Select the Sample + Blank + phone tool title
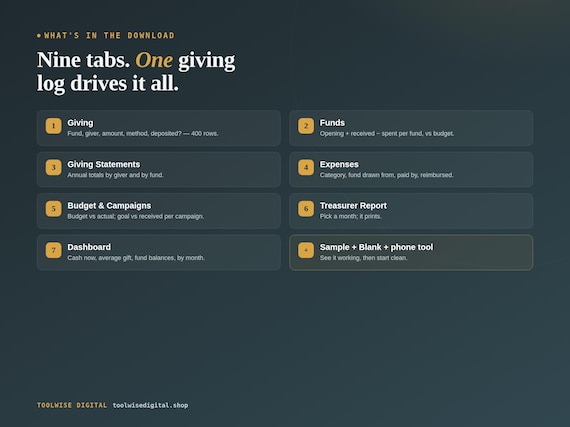This screenshot has width=570, height=427. 377,247
